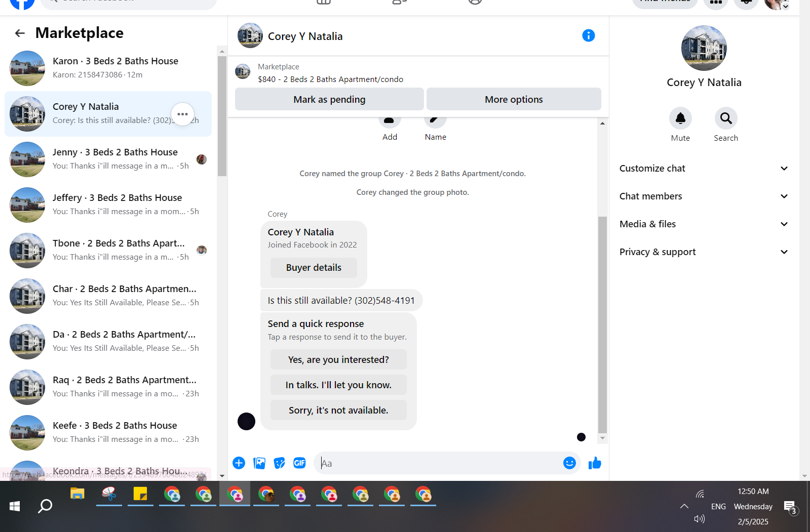This screenshot has width=810, height=532.
Task: Go back from Marketplace with arrow
Action: 20,33
